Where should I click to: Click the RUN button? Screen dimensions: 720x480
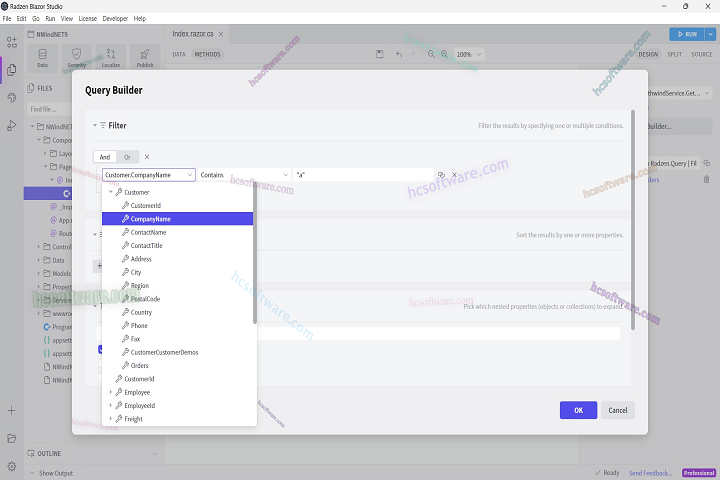coord(687,34)
